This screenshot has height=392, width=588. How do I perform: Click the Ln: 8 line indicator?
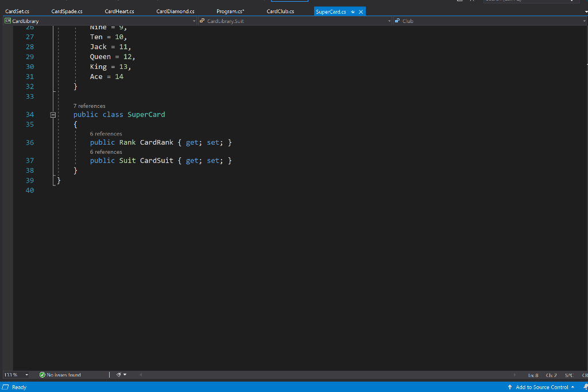click(533, 375)
